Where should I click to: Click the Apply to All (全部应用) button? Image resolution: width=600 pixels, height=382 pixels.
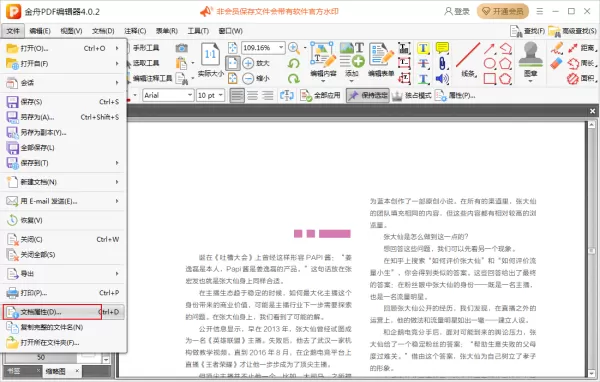coord(320,95)
